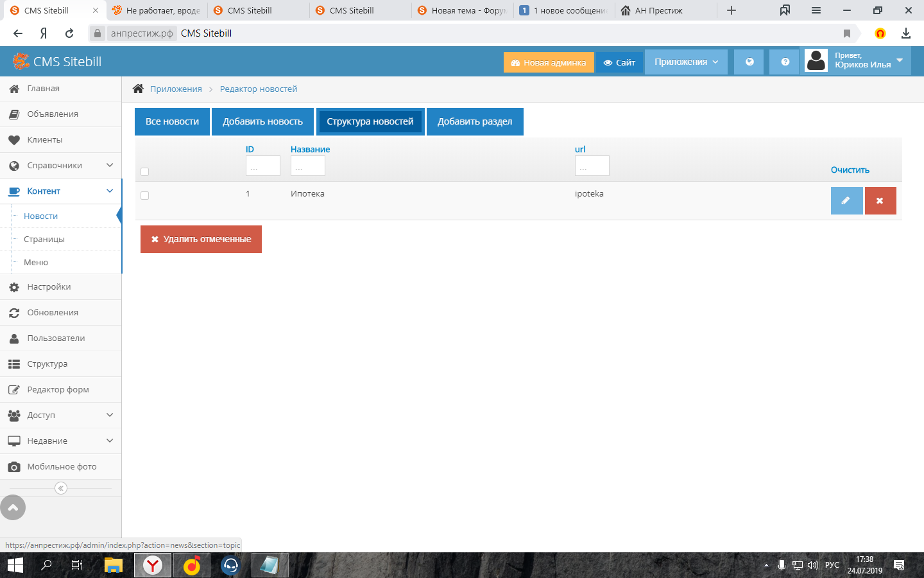Click the red delete icon for Ипотека

[880, 200]
